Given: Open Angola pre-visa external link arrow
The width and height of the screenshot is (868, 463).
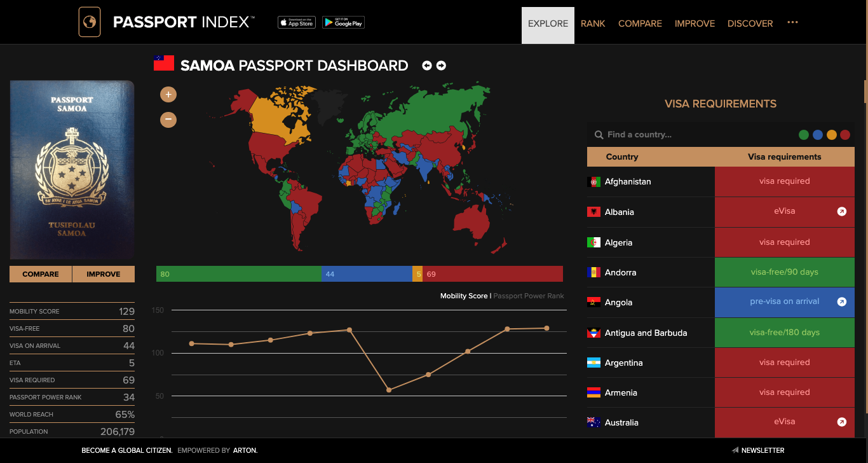Looking at the screenshot, I should point(842,302).
